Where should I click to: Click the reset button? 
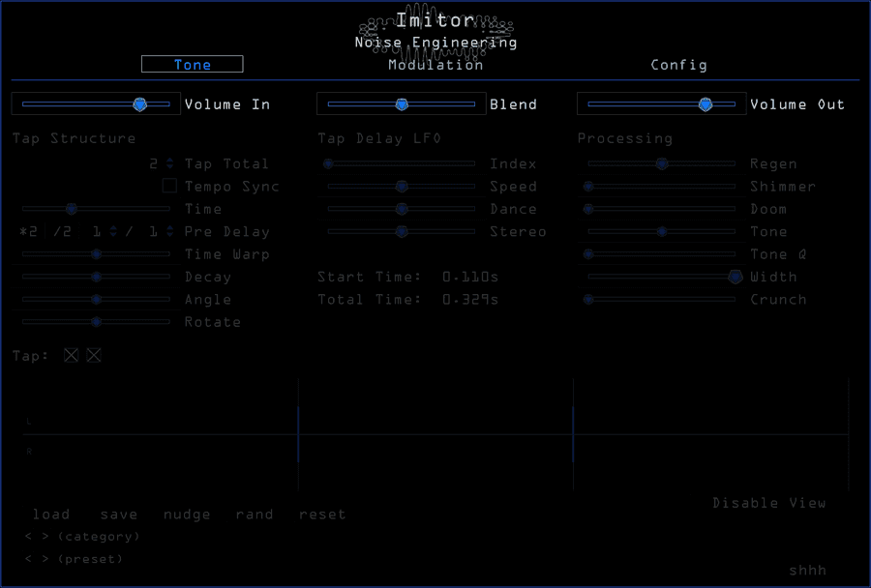pos(322,514)
